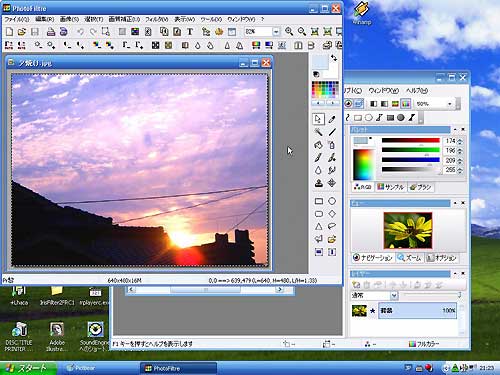Viewport: 500px width, 375px height.
Task: Open the zoom percentage dropdown in PhotoFiltre
Action: click(x=276, y=32)
